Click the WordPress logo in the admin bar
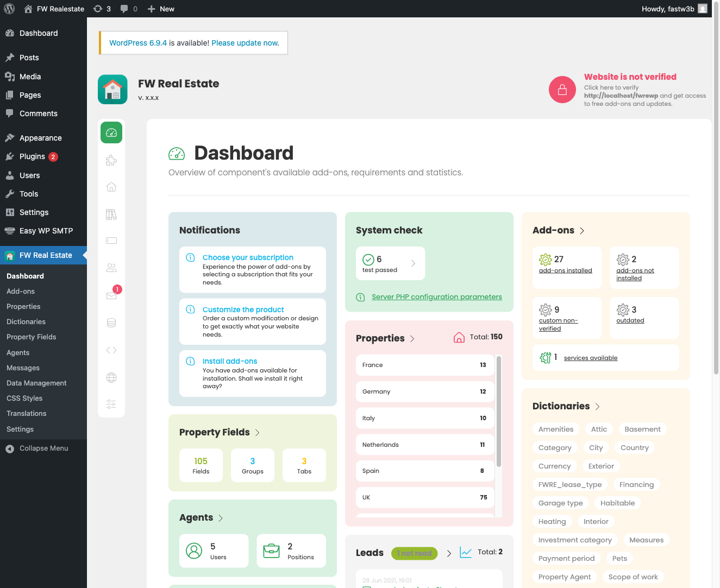 tap(9, 8)
